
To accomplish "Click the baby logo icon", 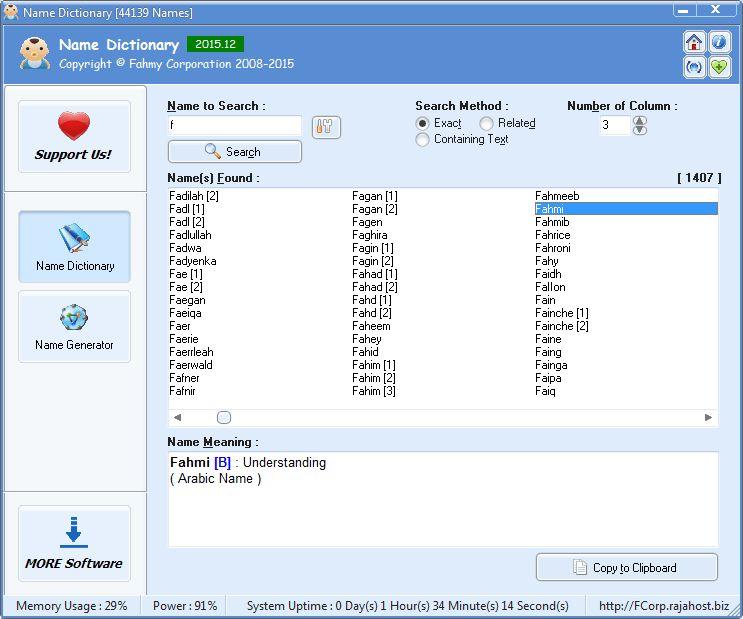I will pyautogui.click(x=35, y=53).
